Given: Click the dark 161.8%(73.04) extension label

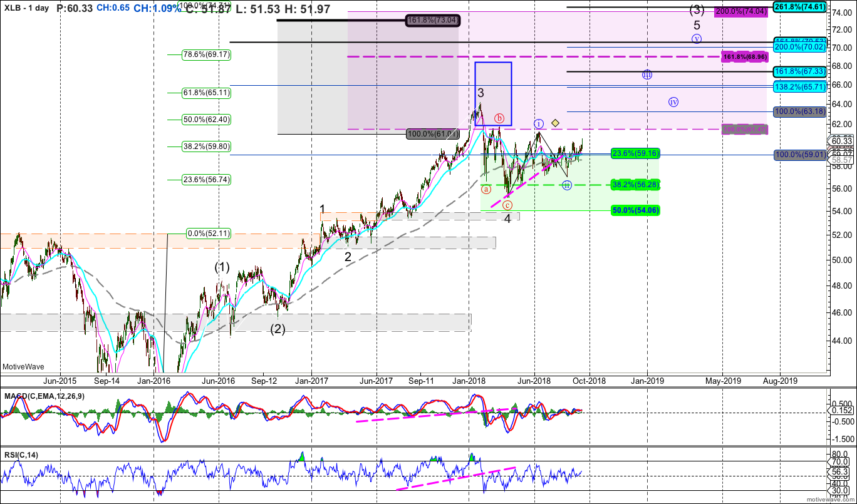Looking at the screenshot, I should tap(434, 20).
